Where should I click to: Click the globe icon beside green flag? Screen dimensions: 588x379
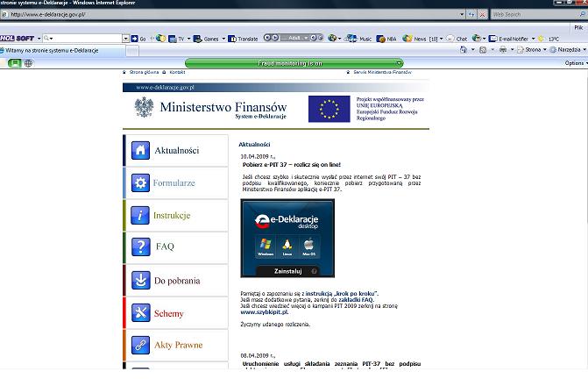click(x=28, y=63)
